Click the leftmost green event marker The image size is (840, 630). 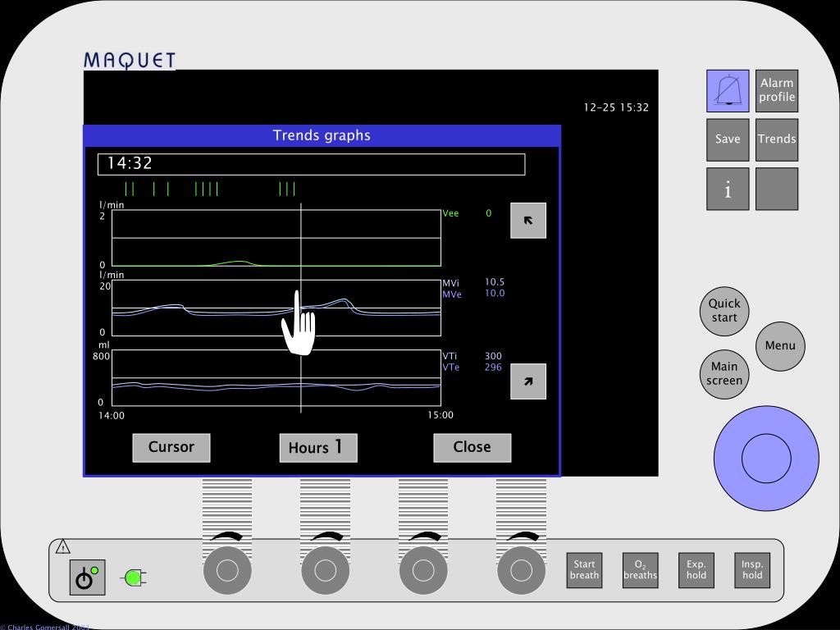coord(126,189)
